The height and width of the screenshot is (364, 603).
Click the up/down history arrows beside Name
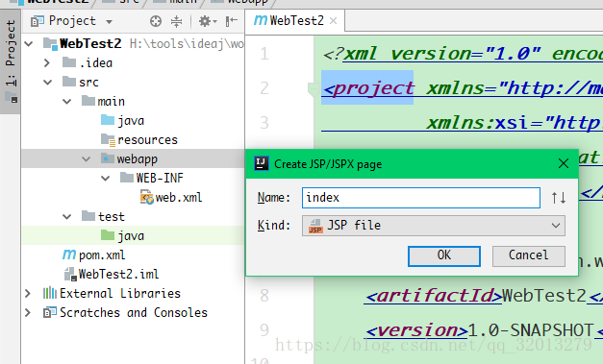click(559, 198)
